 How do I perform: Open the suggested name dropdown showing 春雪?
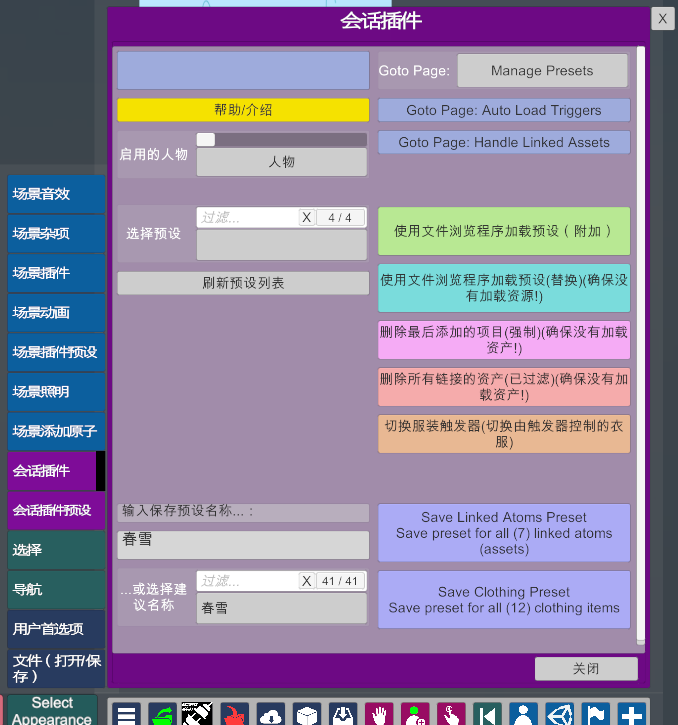281,608
